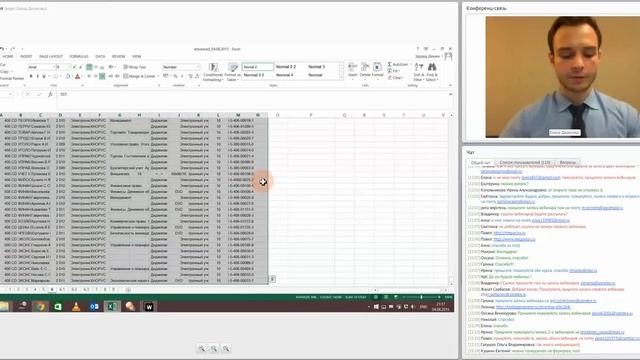Screen dimensions: 640x360
Task: Click the presenter webcam video
Action: click(562, 77)
